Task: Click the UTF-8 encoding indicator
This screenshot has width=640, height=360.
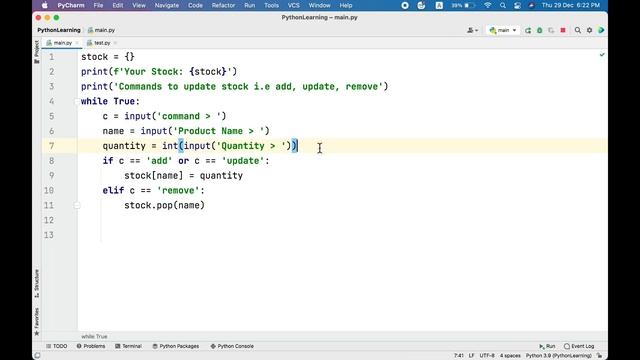Action: (487, 356)
